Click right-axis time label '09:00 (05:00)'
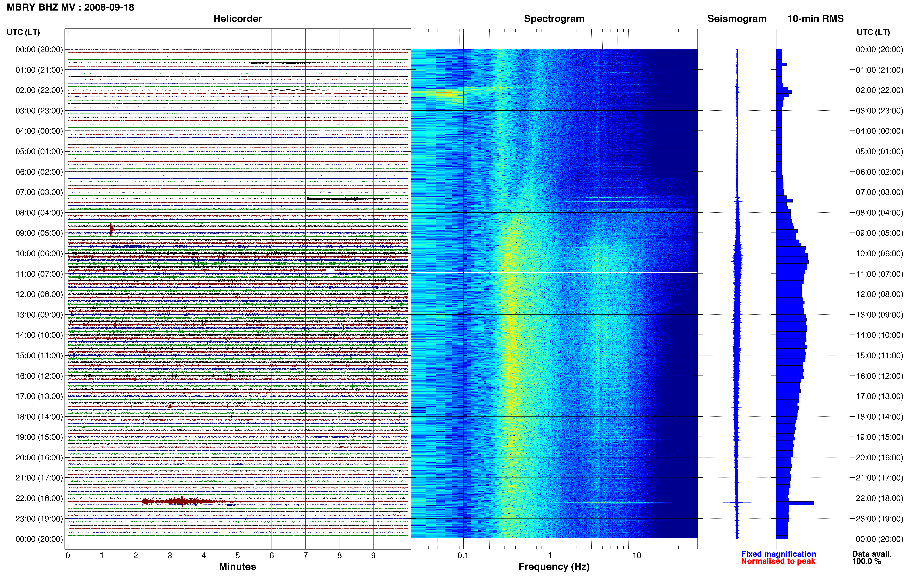This screenshot has height=578, width=924. coord(879,233)
